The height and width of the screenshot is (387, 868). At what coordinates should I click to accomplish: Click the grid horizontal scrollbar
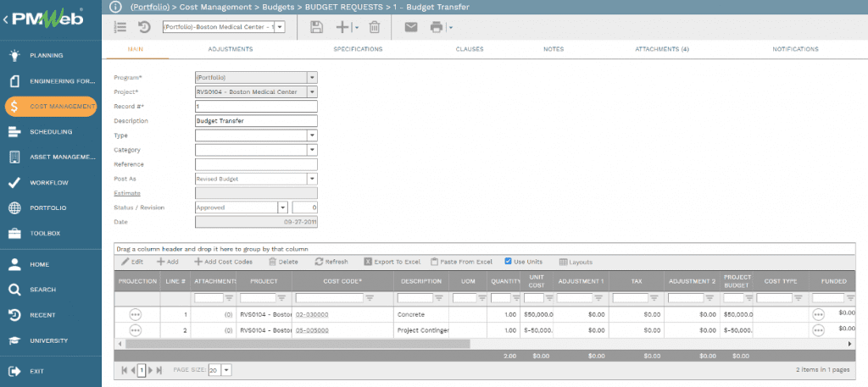point(298,344)
